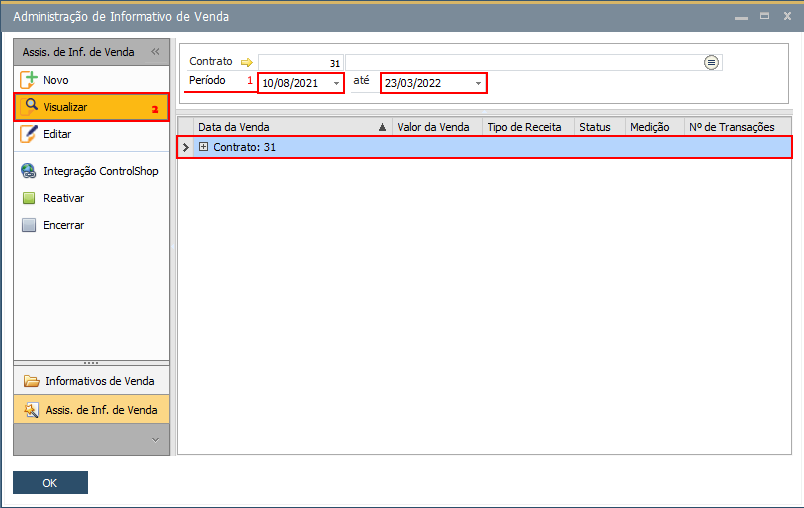Click the Valor da Venda column header
The width and height of the screenshot is (804, 508).
tap(437, 127)
